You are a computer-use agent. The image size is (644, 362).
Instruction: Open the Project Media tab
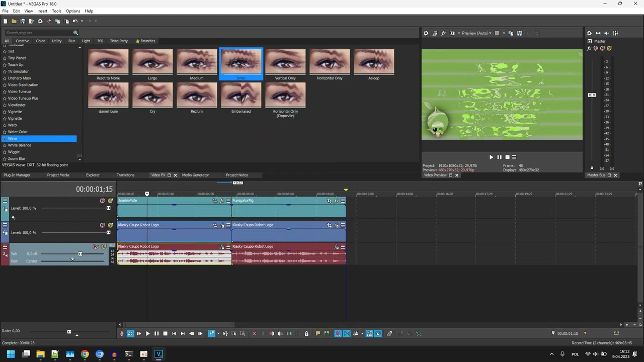[58, 175]
